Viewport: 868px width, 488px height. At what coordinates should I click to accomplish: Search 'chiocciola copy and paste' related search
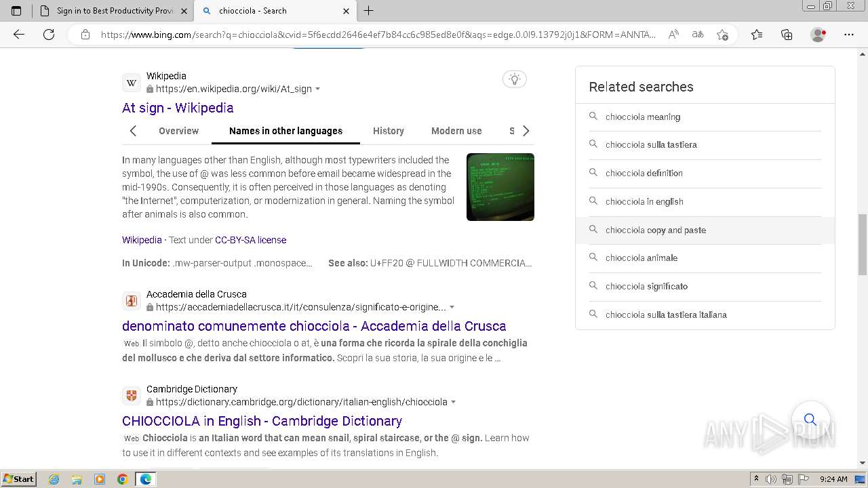tap(705, 230)
